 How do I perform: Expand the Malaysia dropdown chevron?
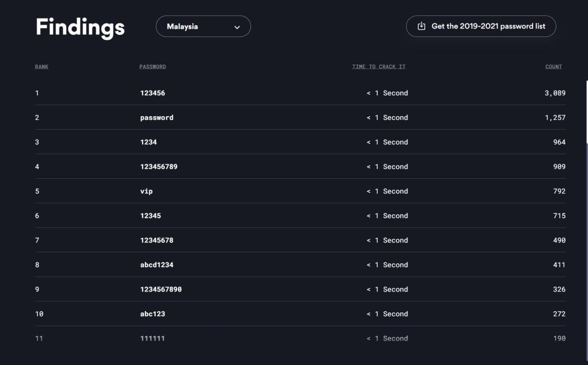[x=237, y=27]
